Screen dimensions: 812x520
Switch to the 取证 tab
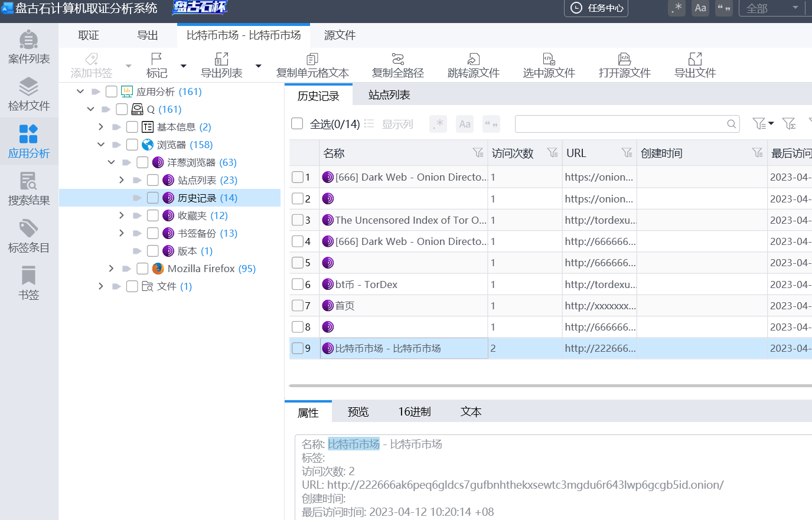(x=89, y=35)
